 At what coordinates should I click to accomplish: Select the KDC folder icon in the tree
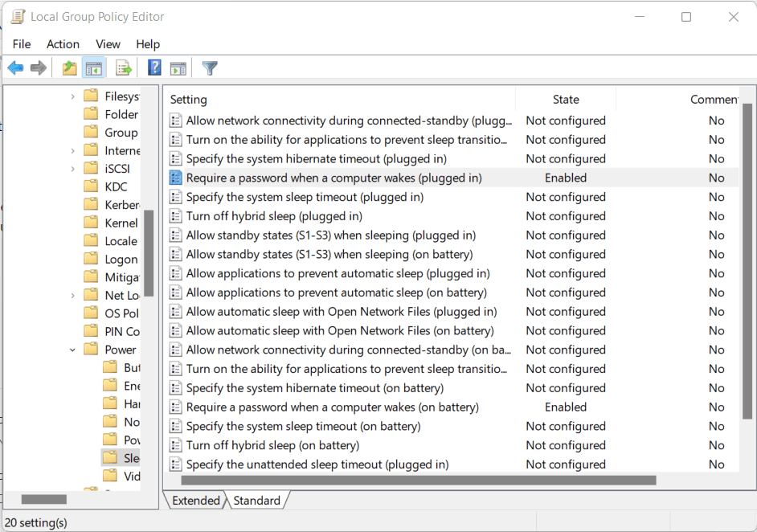91,186
